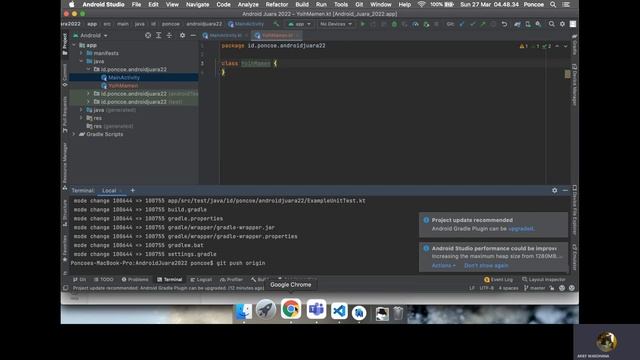Toggle Device Manager tool window on right edge

coord(574,85)
